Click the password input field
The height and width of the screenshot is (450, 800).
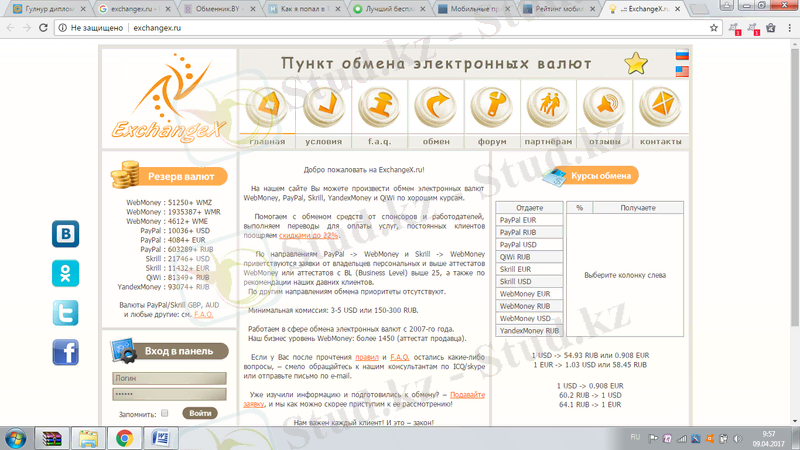pos(169,394)
